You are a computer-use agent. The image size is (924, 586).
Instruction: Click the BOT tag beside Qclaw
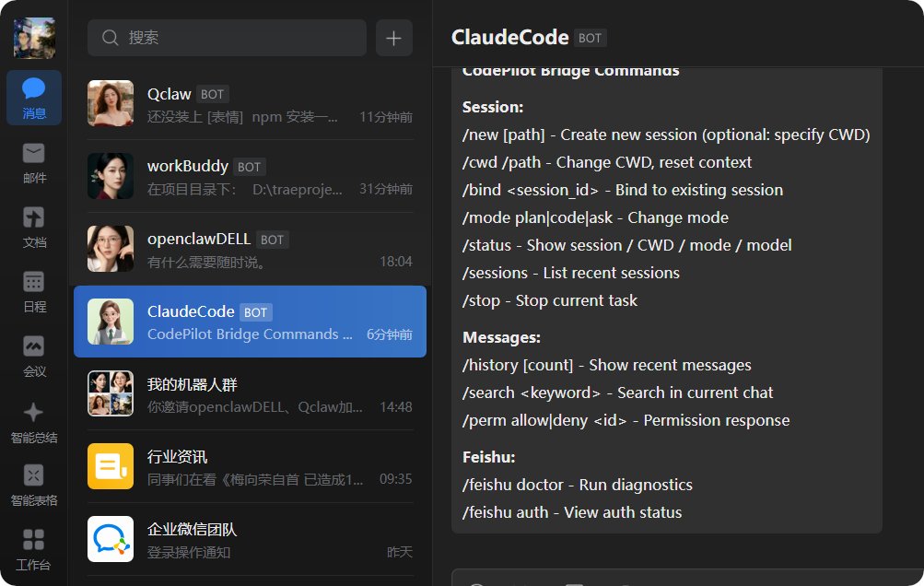(x=212, y=94)
